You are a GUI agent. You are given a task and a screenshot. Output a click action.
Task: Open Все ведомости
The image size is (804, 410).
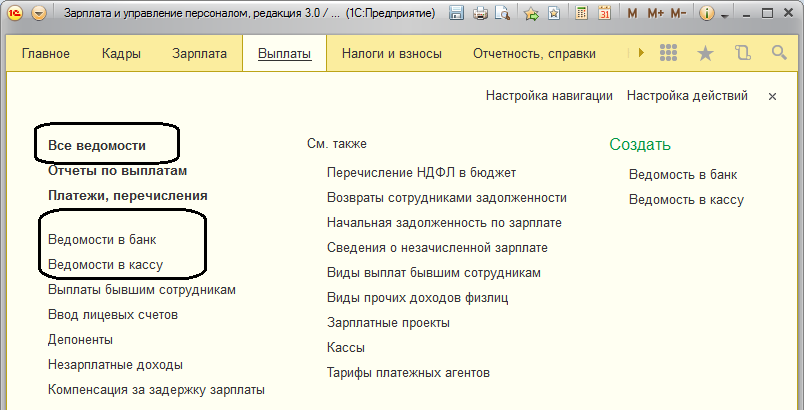click(97, 146)
